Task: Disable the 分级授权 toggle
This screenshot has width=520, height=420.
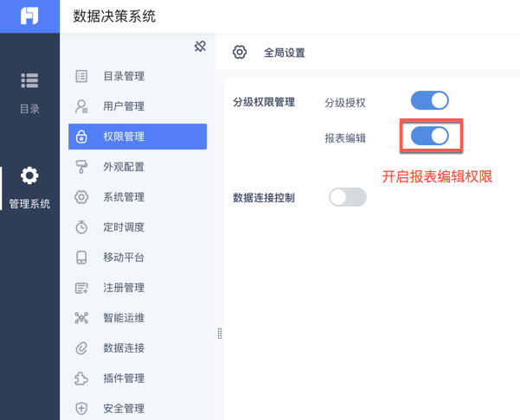Action: 429,101
